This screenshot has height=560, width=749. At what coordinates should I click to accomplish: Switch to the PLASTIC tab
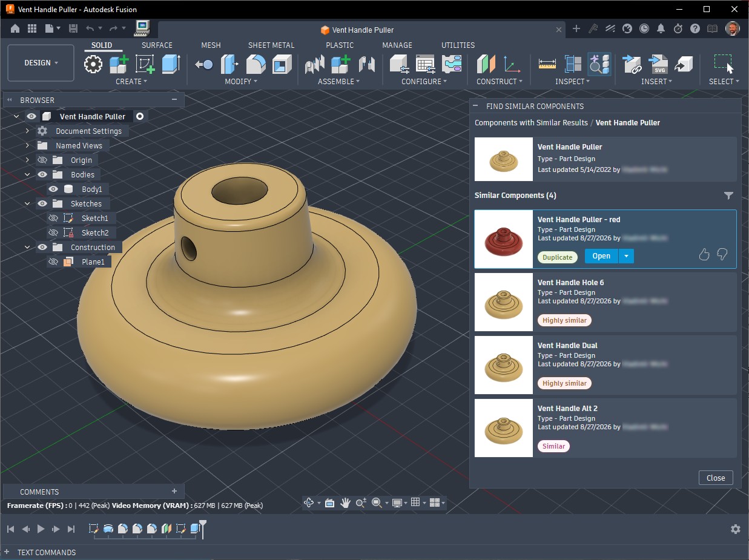point(340,45)
